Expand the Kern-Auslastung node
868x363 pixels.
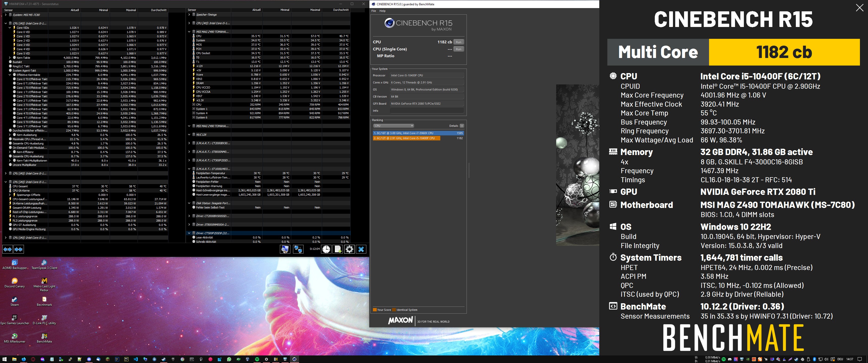pos(10,135)
